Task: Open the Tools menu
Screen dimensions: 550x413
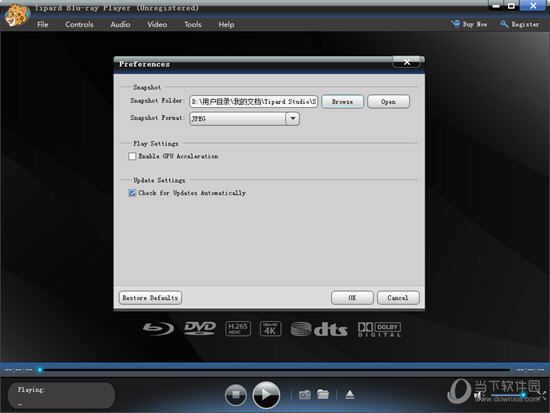Action: [x=193, y=25]
